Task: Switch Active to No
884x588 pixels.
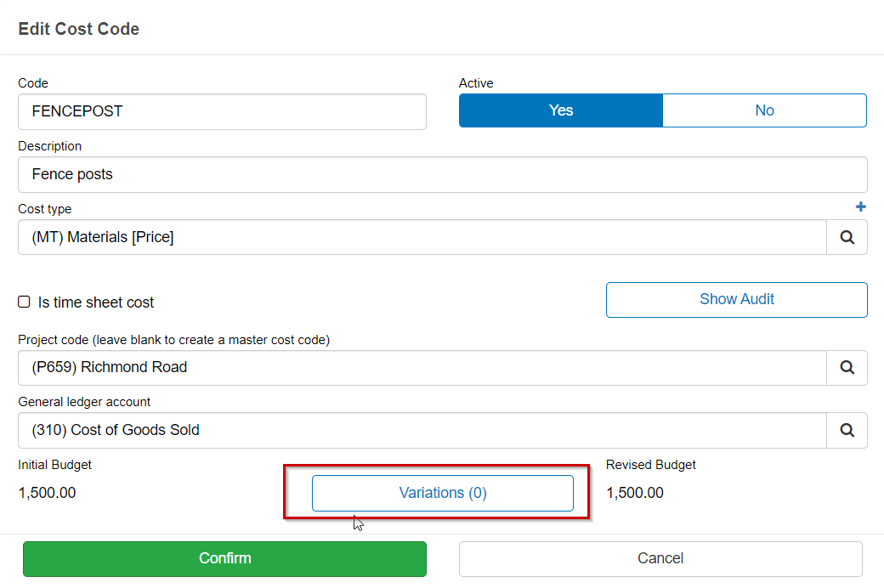Action: point(764,110)
